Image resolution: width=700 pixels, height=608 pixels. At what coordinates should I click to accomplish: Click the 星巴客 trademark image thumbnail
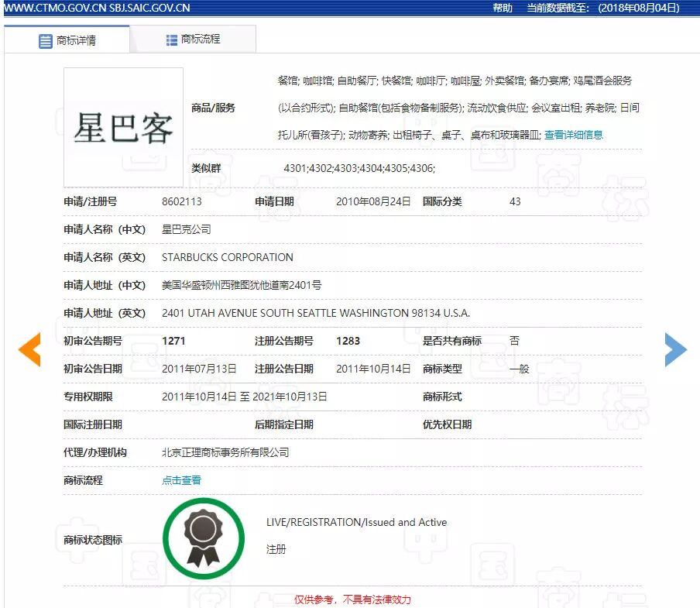[x=123, y=127]
